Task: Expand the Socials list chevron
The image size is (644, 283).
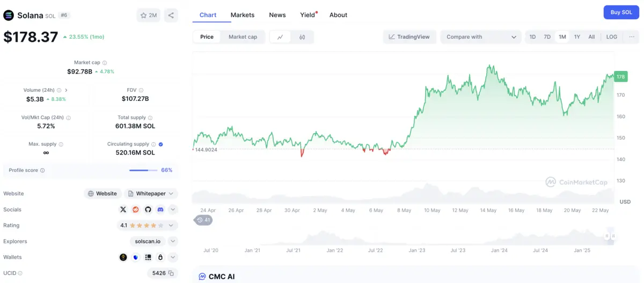Action: coord(173,209)
